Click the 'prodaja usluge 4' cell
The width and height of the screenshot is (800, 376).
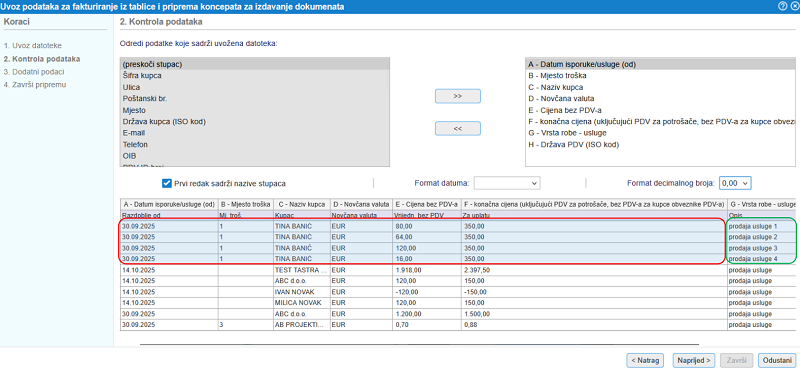pos(761,259)
